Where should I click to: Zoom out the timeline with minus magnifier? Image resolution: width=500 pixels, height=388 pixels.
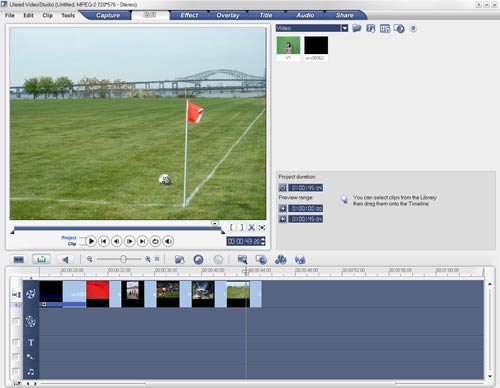pos(89,259)
